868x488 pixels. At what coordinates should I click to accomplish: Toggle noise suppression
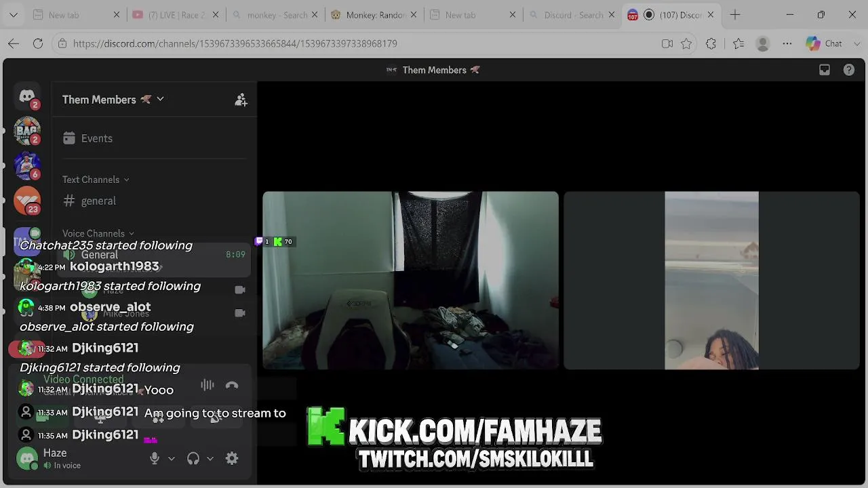(x=208, y=385)
